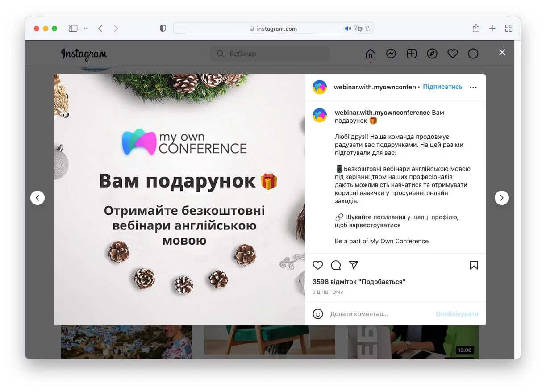The image size is (546, 392).
Task: Toggle the Safari sidebar
Action: [x=72, y=28]
